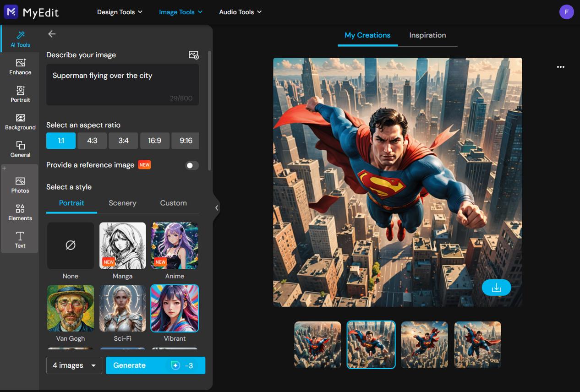Open the Audio Tools dropdown
The image size is (580, 392).
point(240,12)
